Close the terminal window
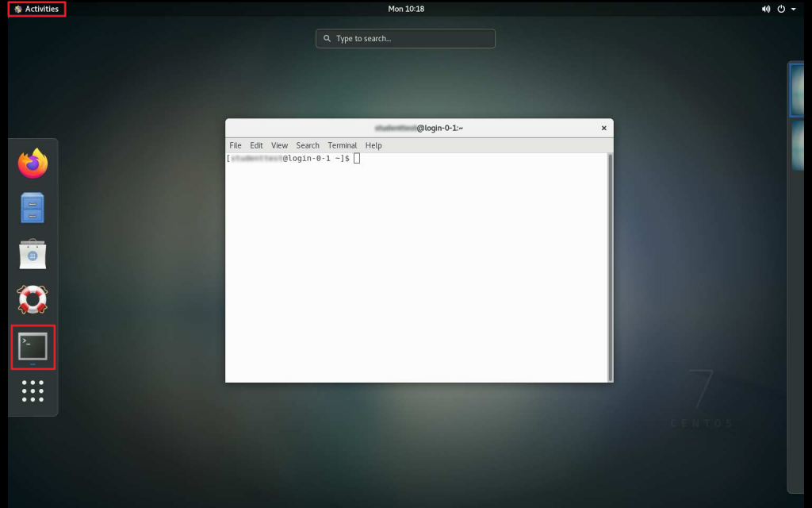 pos(603,128)
